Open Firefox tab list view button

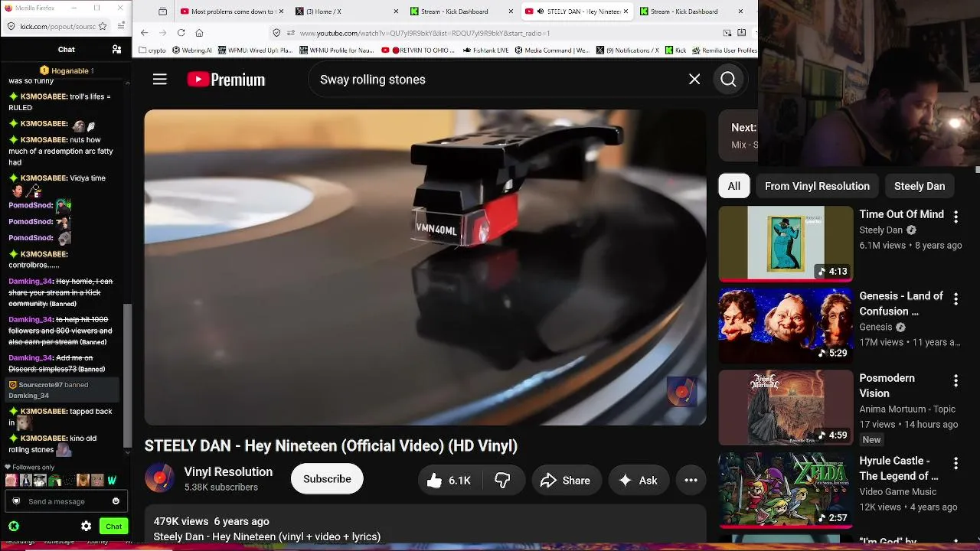[163, 11]
